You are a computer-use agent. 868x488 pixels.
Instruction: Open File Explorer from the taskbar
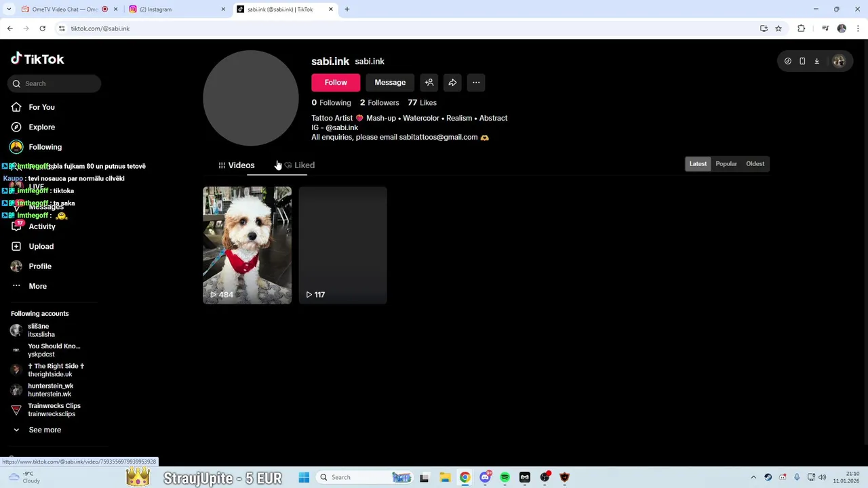[444, 477]
